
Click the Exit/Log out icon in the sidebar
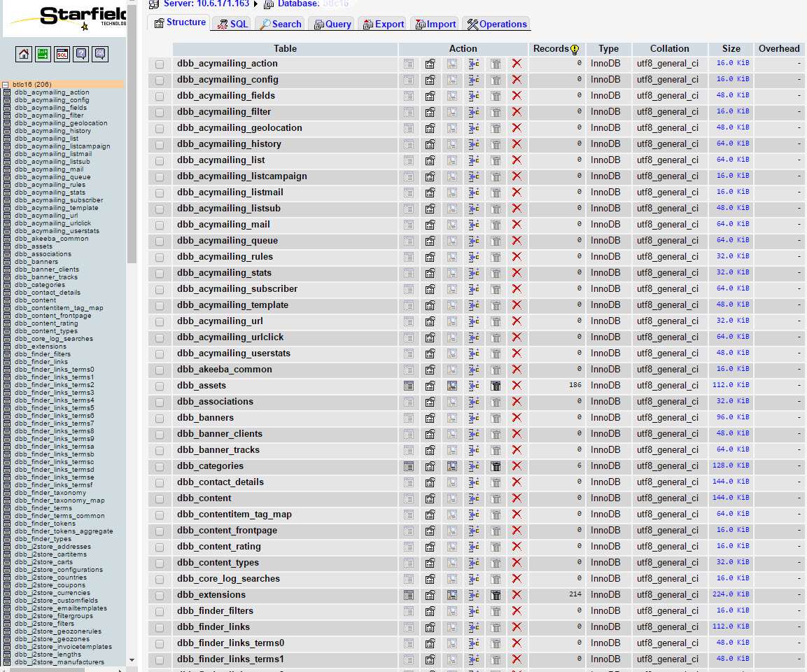pos(43,54)
